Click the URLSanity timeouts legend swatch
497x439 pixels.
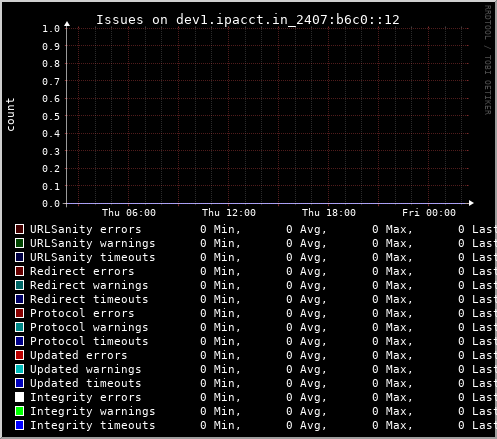click(20, 257)
